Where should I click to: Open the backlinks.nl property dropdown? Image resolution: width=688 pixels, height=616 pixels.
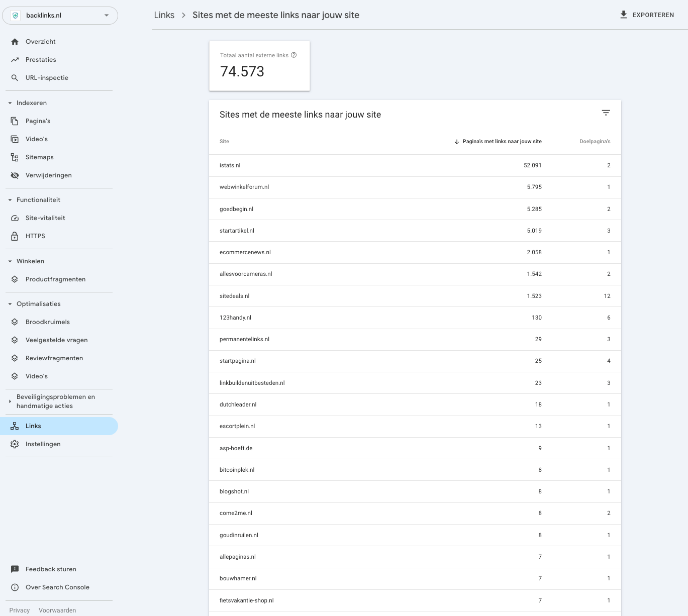click(x=106, y=16)
